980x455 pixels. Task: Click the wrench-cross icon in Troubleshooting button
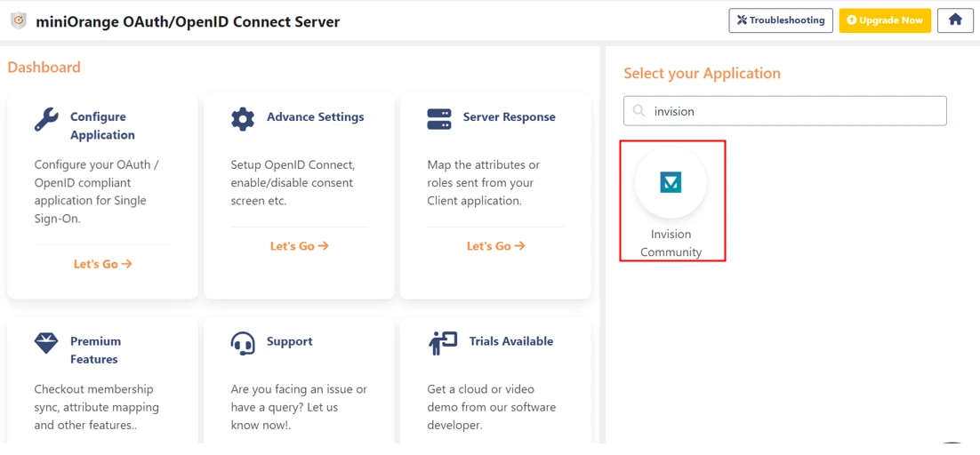[743, 20]
